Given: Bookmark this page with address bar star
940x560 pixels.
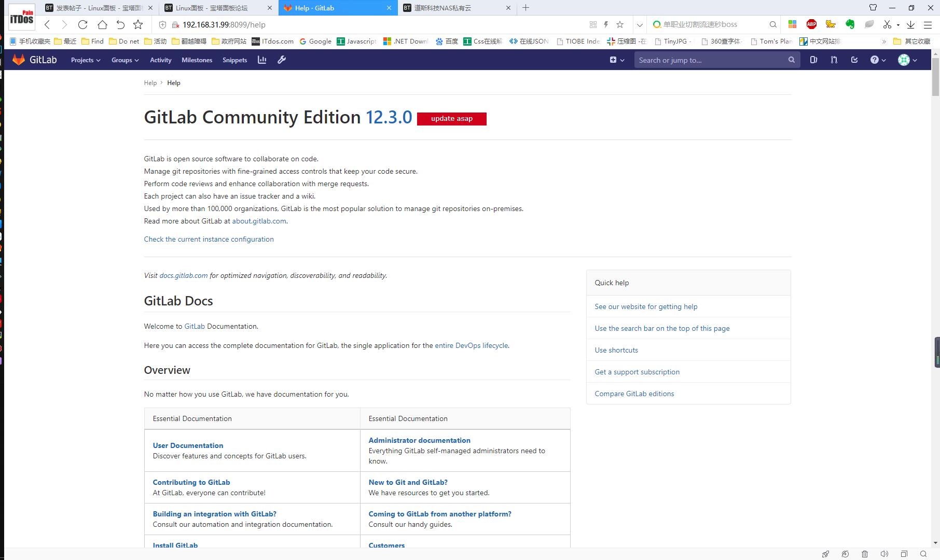Looking at the screenshot, I should [x=620, y=24].
